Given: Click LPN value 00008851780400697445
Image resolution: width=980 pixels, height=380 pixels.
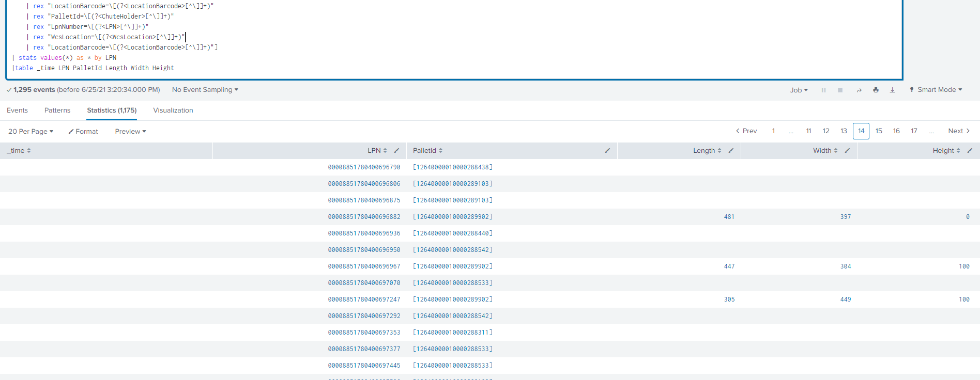Looking at the screenshot, I should pyautogui.click(x=364, y=366).
